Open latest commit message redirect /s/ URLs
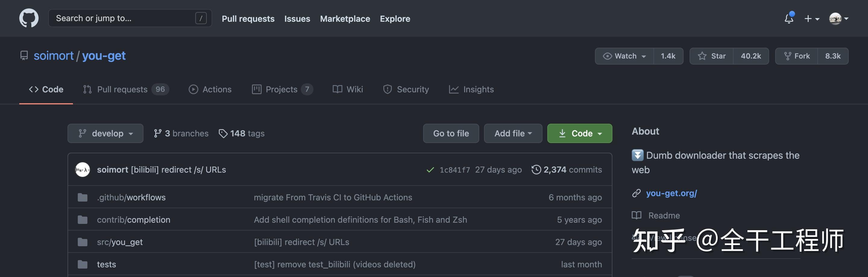 pos(179,170)
